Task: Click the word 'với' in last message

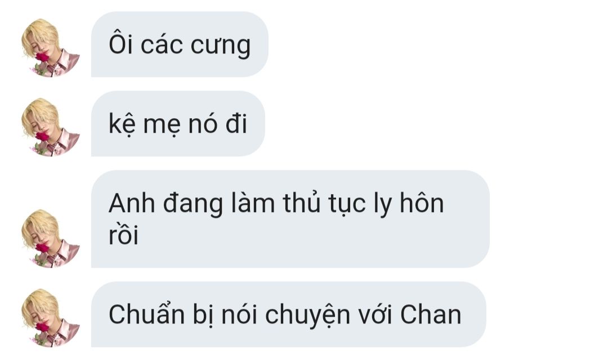Action: click(x=375, y=314)
